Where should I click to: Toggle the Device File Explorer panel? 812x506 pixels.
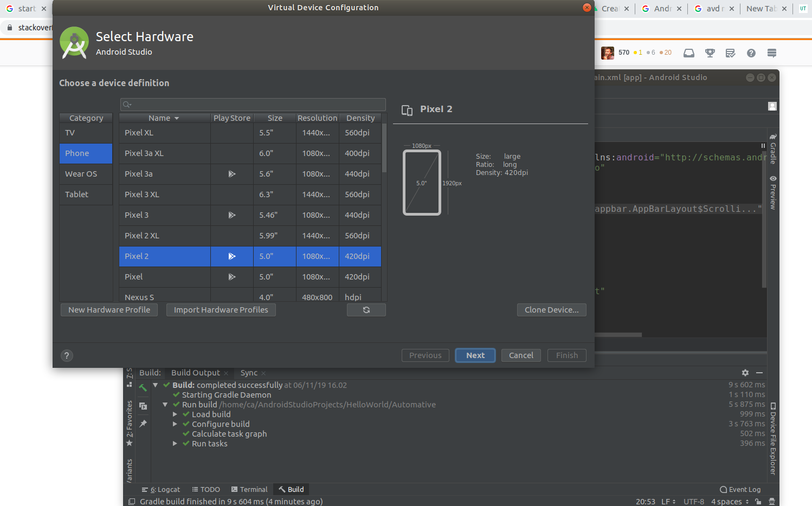tap(773, 439)
